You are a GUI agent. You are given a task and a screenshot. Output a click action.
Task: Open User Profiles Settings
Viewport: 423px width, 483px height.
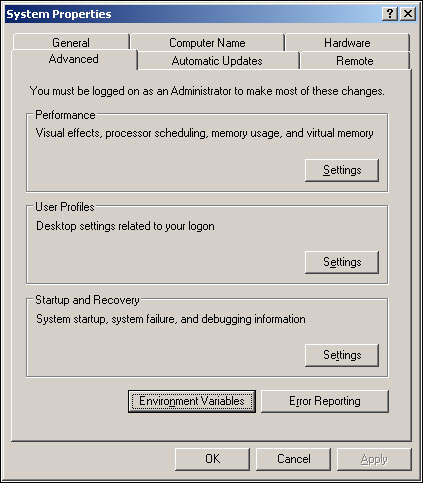click(x=342, y=262)
